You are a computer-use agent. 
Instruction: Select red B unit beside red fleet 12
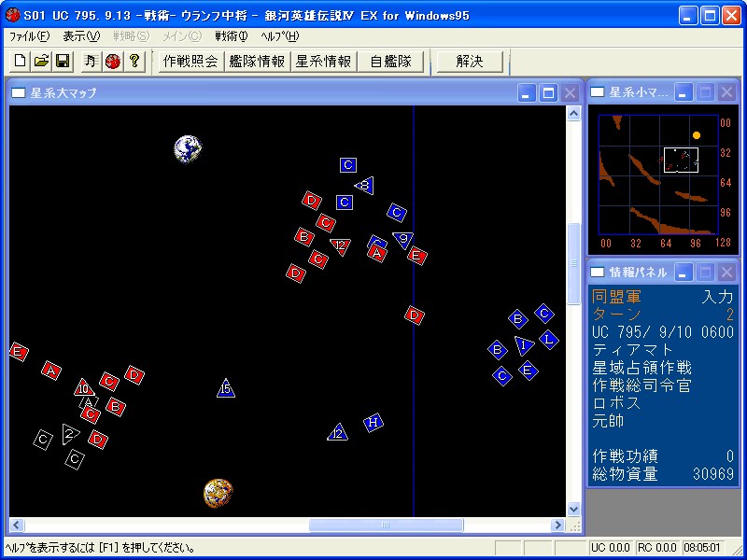coord(304,237)
